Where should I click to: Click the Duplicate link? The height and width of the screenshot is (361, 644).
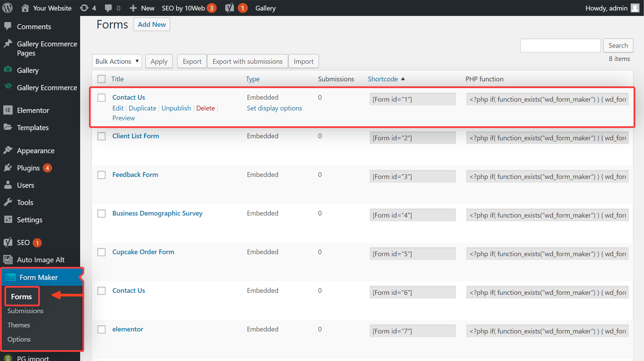pyautogui.click(x=142, y=108)
